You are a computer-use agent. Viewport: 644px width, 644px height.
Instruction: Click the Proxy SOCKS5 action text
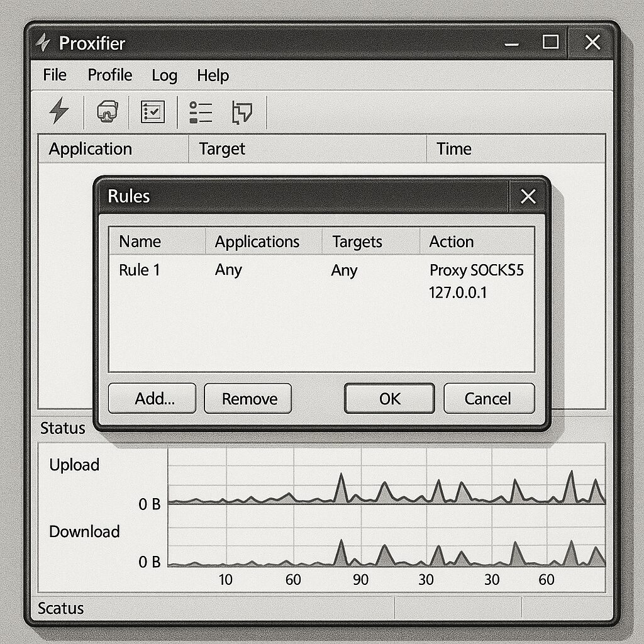click(x=477, y=270)
